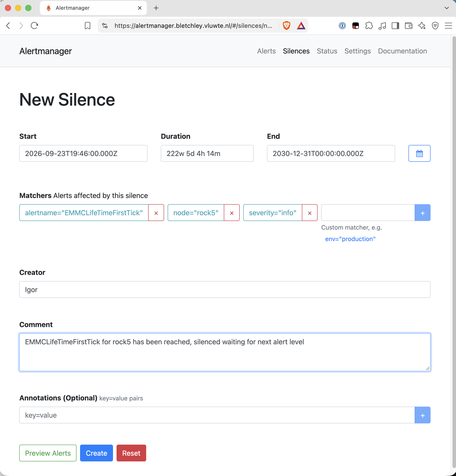This screenshot has height=476, width=456.
Task: Click Comment textarea resize handle
Action: click(x=427, y=368)
